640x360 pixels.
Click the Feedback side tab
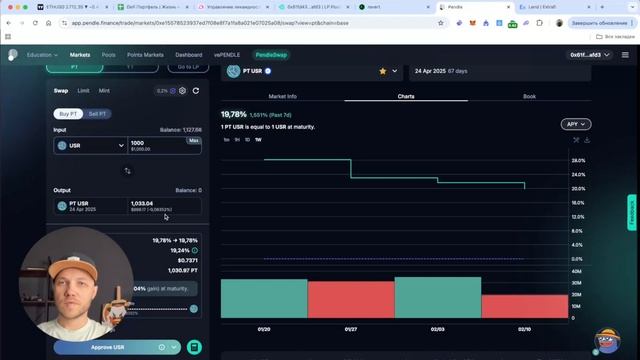pos(632,213)
